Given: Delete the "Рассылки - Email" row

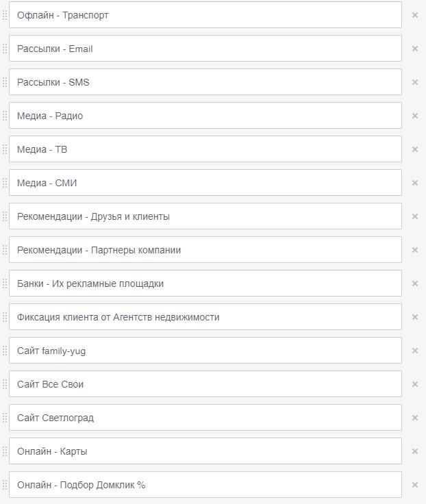Looking at the screenshot, I should [414, 49].
